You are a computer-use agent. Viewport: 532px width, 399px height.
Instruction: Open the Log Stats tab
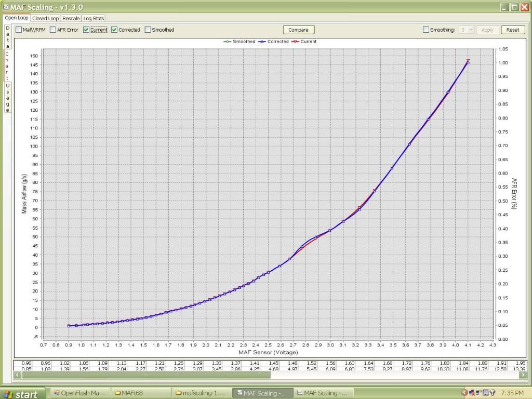point(94,18)
